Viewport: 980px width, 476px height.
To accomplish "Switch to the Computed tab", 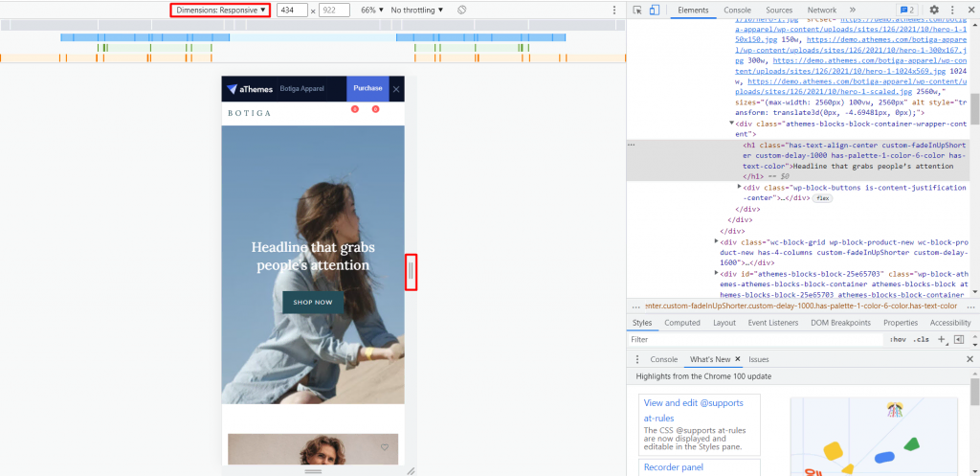I will point(682,323).
